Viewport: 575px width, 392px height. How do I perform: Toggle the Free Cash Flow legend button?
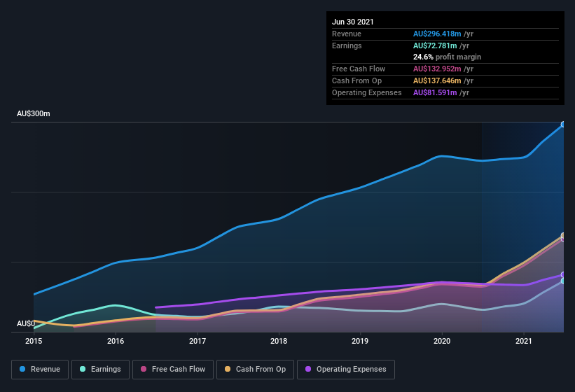point(173,370)
